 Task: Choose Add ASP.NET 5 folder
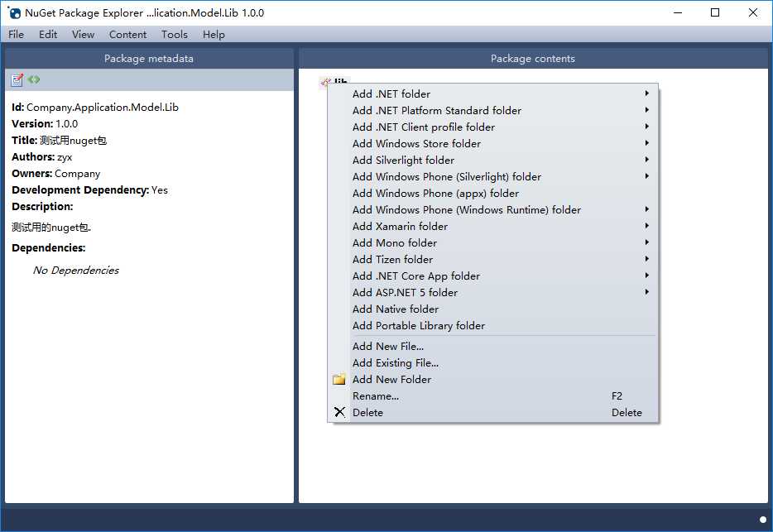(493, 292)
